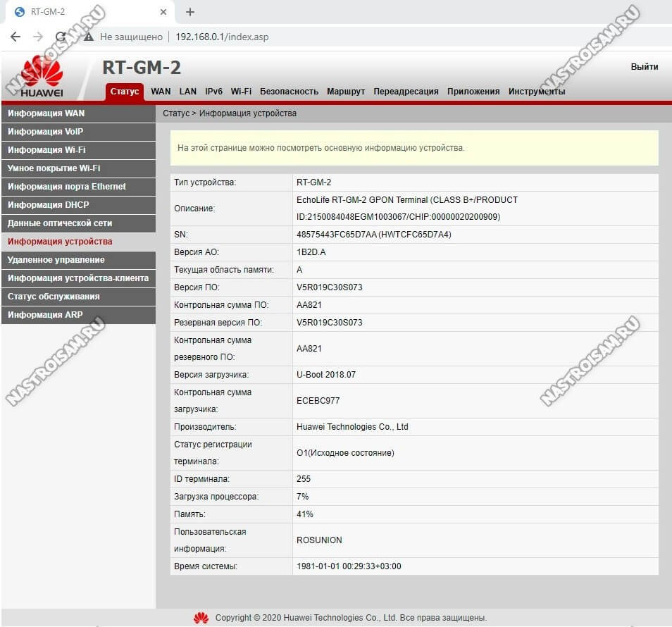672x627 pixels.
Task: Switch to the Wi-Fi menu tab
Action: point(241,92)
